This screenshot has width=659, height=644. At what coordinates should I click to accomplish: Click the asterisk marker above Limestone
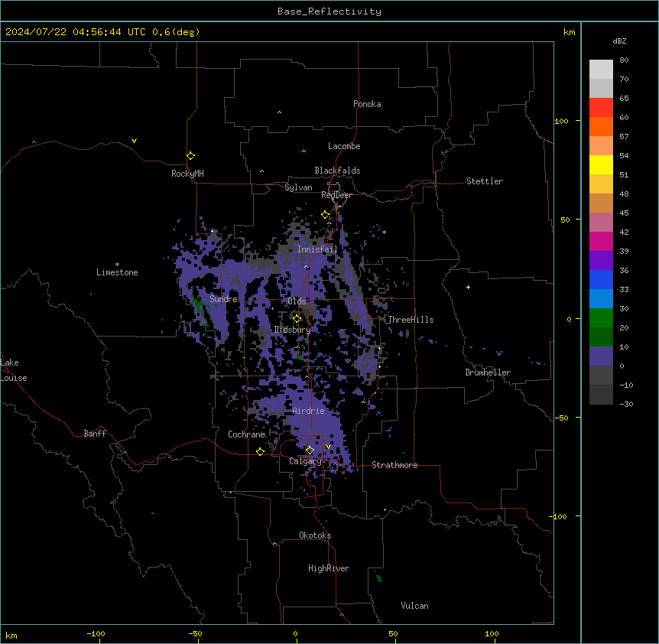click(117, 265)
